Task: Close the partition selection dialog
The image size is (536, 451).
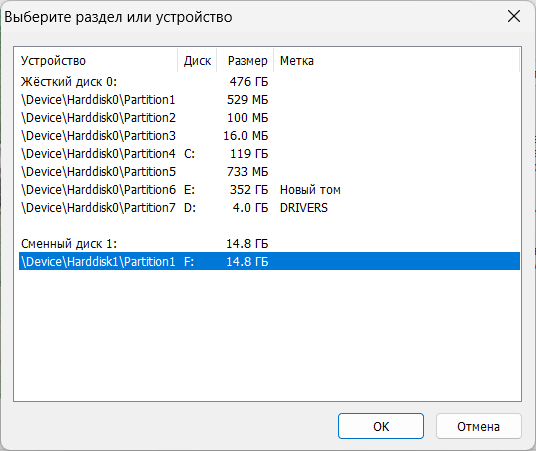Action: pyautogui.click(x=514, y=16)
